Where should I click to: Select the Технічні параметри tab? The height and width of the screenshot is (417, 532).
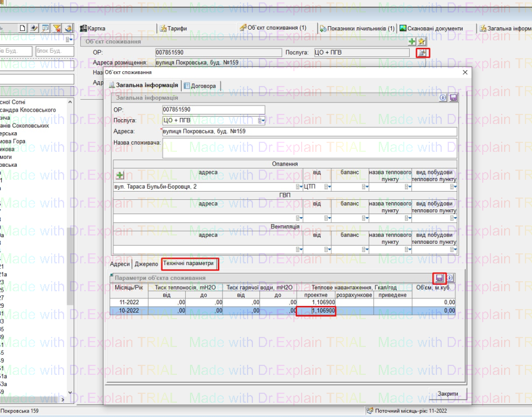[188, 263]
